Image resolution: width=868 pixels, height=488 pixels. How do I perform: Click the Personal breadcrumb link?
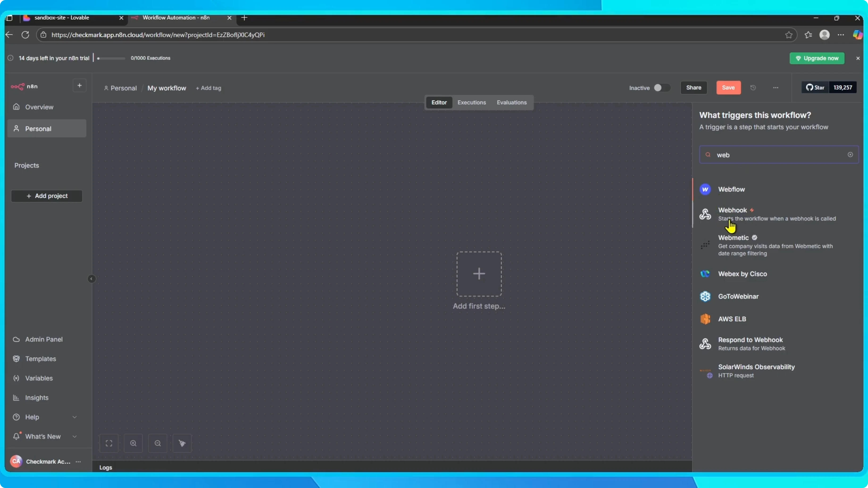click(x=121, y=88)
